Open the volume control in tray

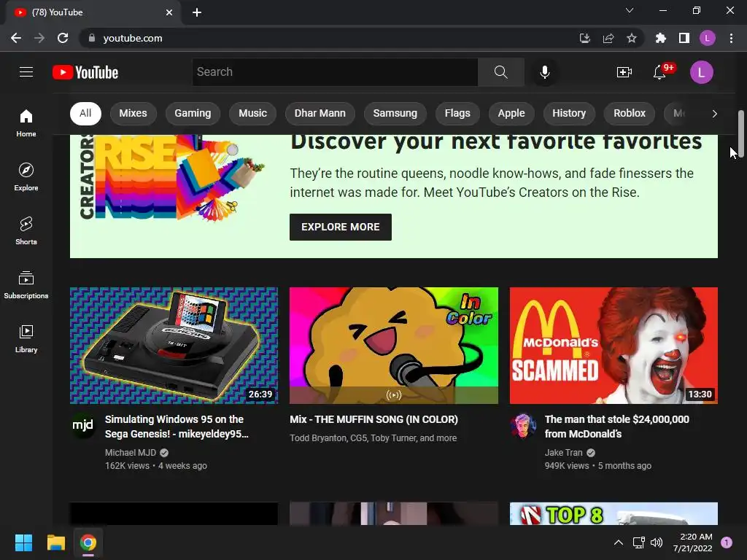coord(657,542)
